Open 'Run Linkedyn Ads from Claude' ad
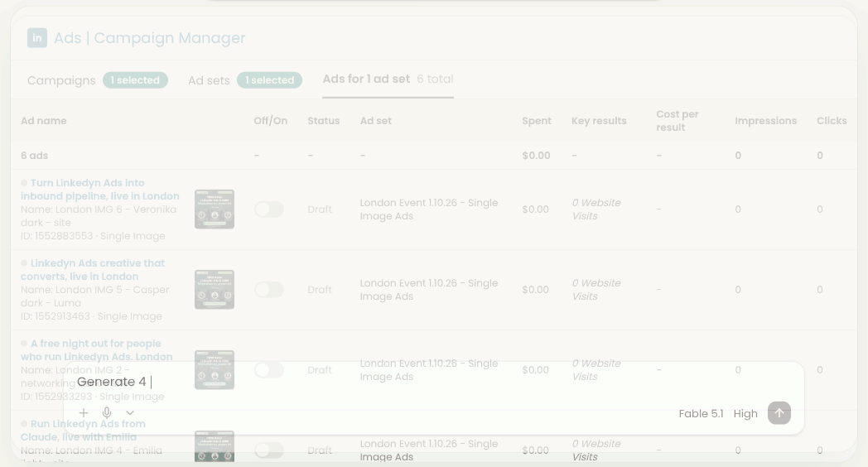Image resolution: width=868 pixels, height=467 pixels. click(83, 430)
